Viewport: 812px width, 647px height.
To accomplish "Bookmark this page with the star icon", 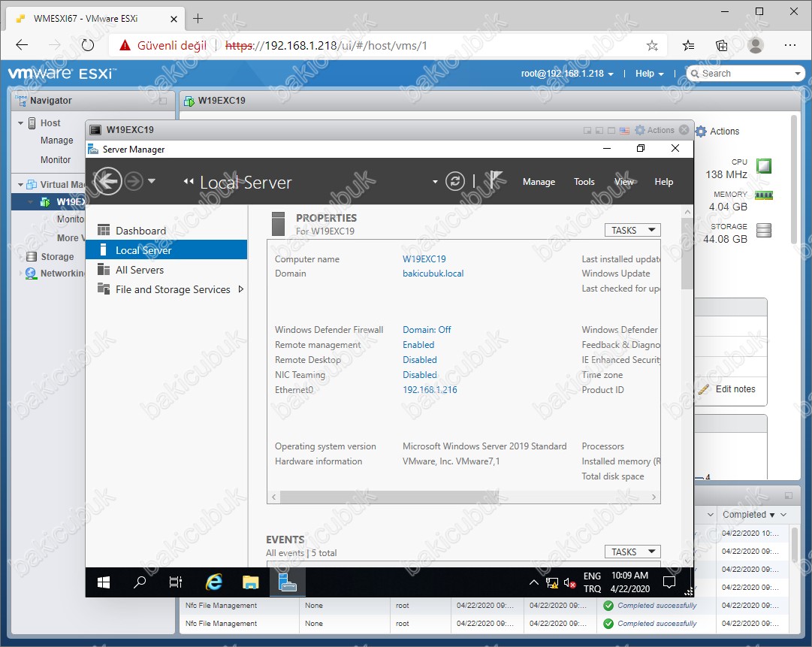I will pyautogui.click(x=652, y=46).
